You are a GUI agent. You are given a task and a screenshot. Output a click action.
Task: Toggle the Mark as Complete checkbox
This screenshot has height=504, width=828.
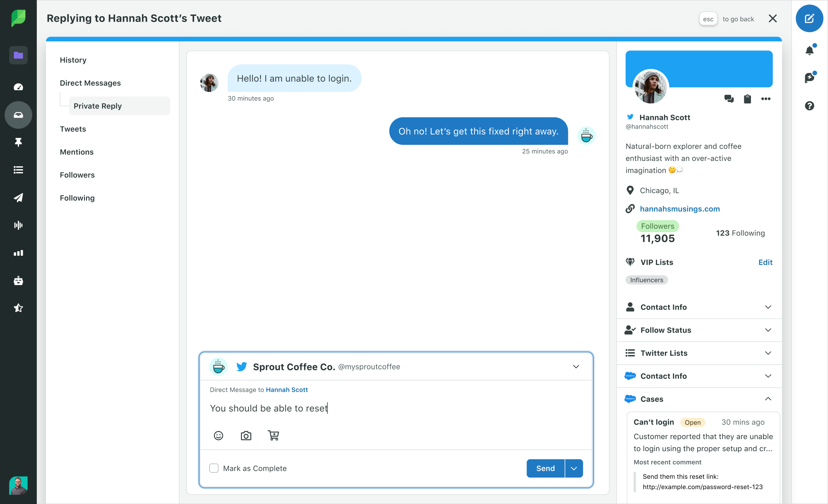[214, 468]
